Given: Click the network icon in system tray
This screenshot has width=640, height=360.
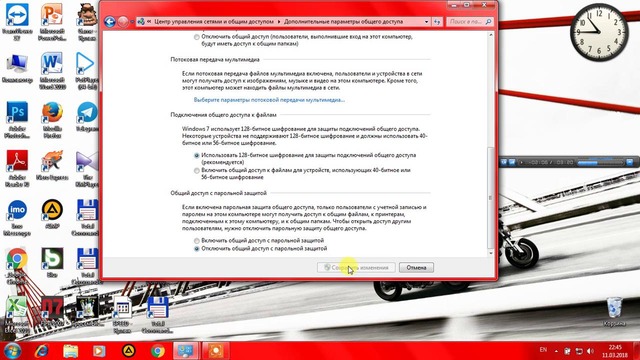Looking at the screenshot, I should (579, 351).
